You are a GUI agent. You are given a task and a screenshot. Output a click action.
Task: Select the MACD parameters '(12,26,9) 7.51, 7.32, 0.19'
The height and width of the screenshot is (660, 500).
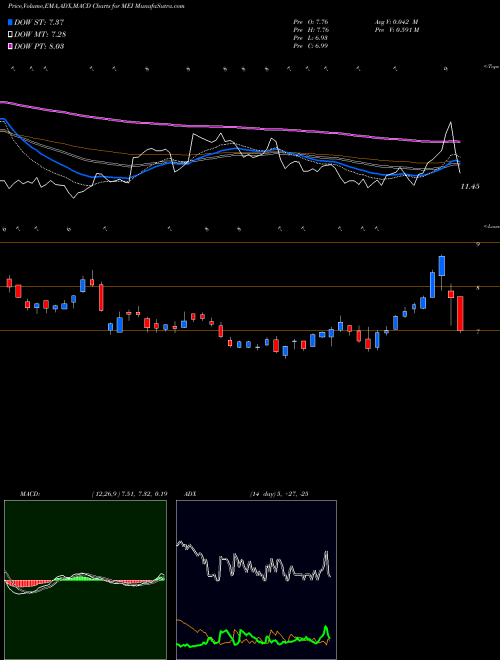(x=129, y=494)
